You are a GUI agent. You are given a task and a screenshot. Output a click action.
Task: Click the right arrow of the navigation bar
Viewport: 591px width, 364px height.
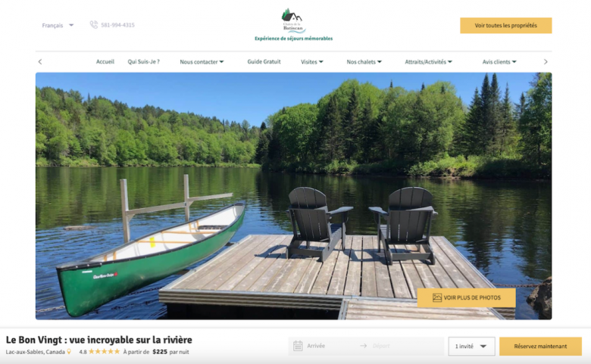546,62
